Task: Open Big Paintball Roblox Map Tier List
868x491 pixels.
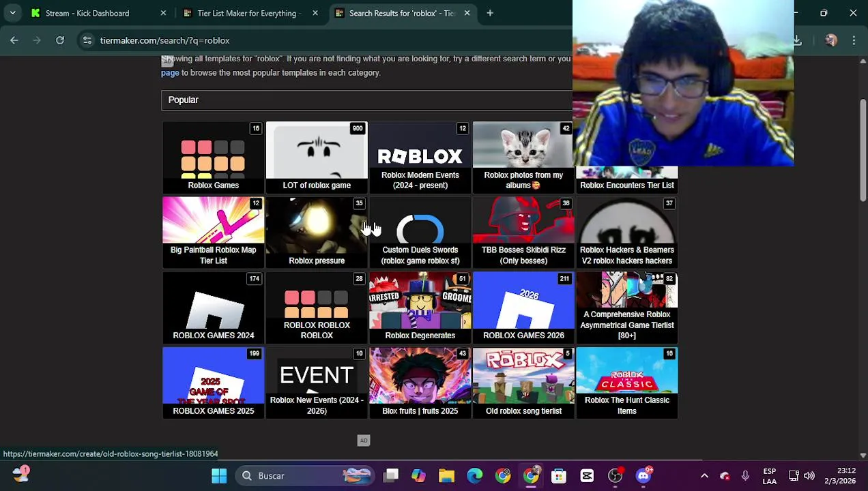Action: 213,233
